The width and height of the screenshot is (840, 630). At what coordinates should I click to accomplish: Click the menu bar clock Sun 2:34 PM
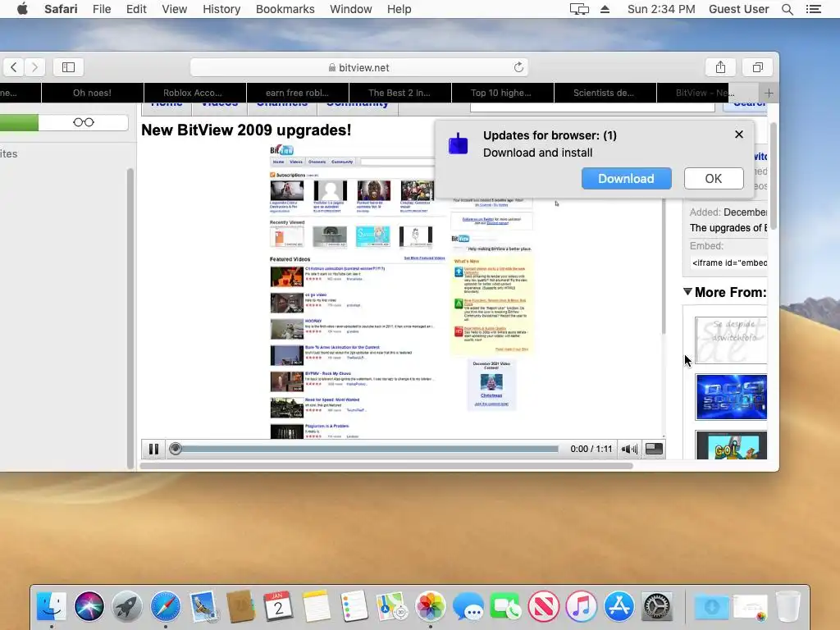coord(661,9)
